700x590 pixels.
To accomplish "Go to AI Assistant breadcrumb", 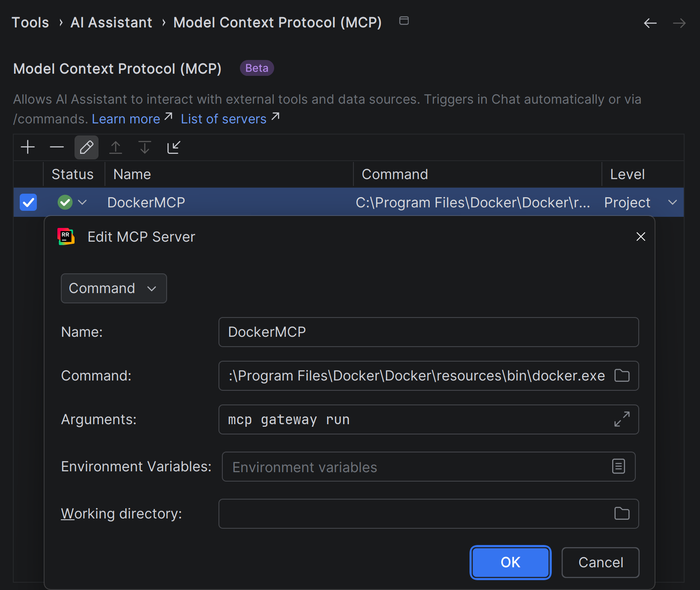I will point(111,22).
